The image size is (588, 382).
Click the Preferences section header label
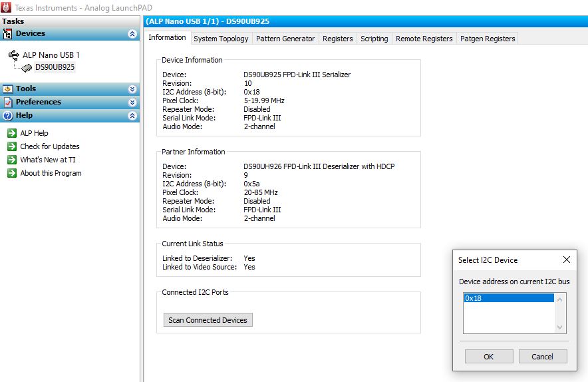point(39,102)
